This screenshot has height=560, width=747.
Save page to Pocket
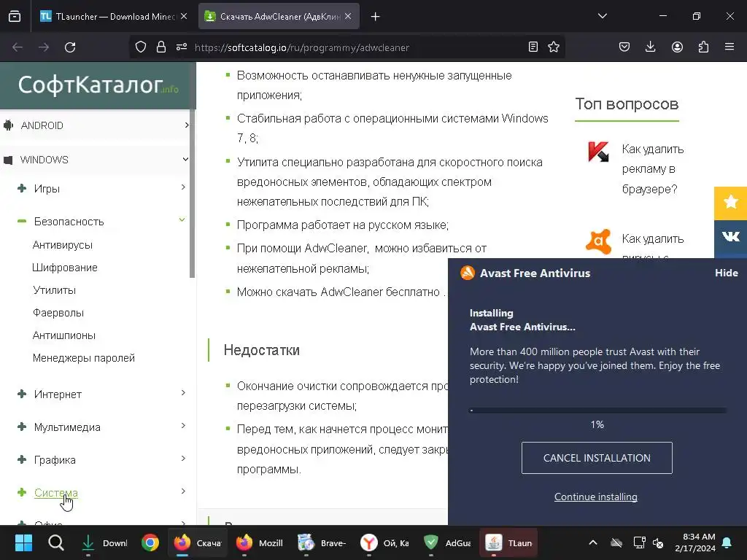(624, 47)
